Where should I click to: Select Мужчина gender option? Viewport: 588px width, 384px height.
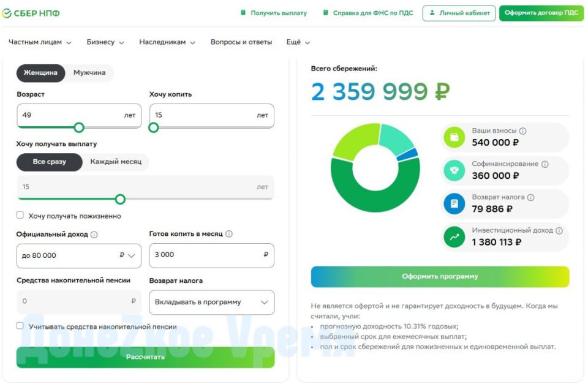click(x=89, y=73)
